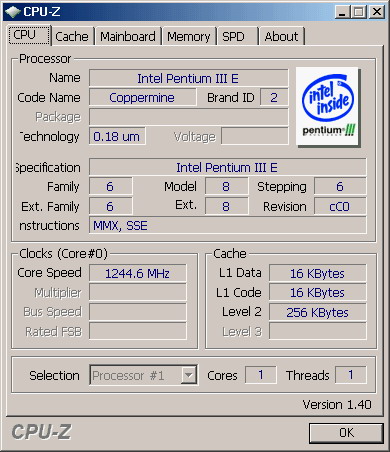Viewport: 390px width, 452px height.
Task: Click the L1 Data value '16 KBytes'
Action: [317, 273]
